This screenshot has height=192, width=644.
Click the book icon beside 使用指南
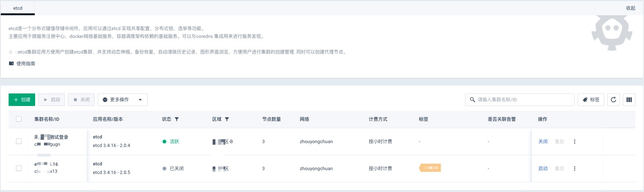(x=11, y=63)
